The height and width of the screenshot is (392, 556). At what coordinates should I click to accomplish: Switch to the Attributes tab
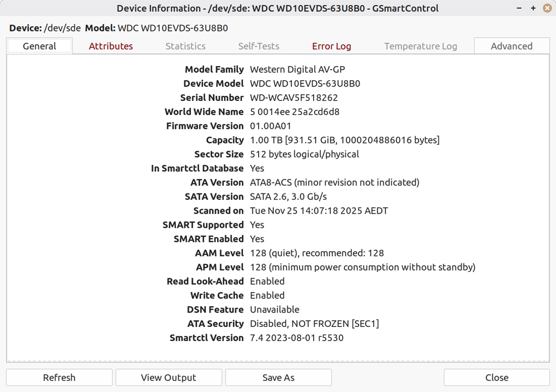coord(111,46)
